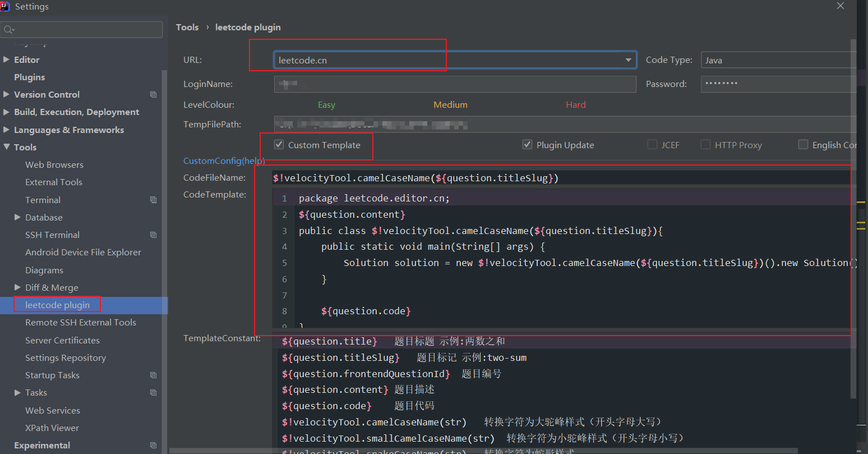Click line 1 'package leetcode.editor.cn;'
The height and width of the screenshot is (454, 868).
coord(374,198)
